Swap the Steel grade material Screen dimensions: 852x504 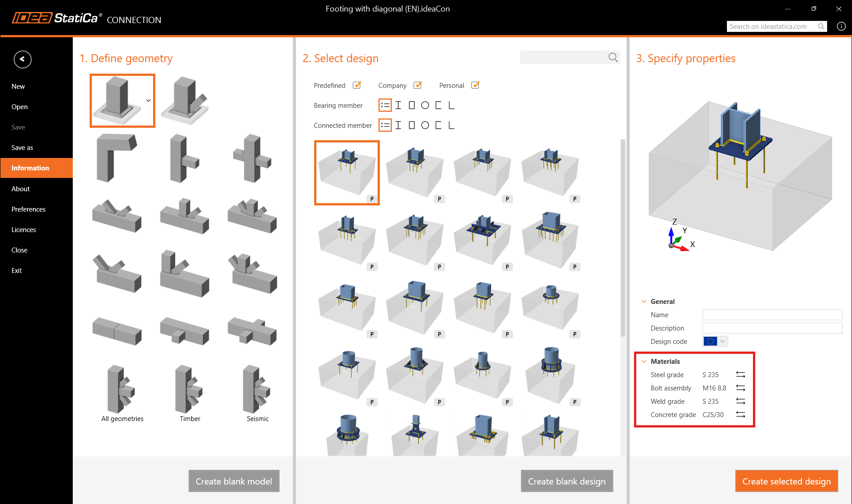pyautogui.click(x=741, y=374)
